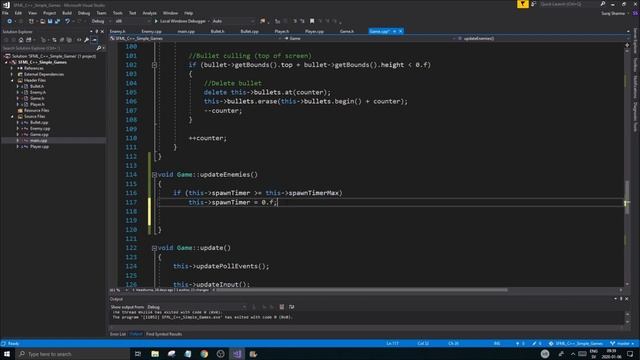Click the Search Solution Explorer input field
The image size is (640, 360).
pos(48,48)
